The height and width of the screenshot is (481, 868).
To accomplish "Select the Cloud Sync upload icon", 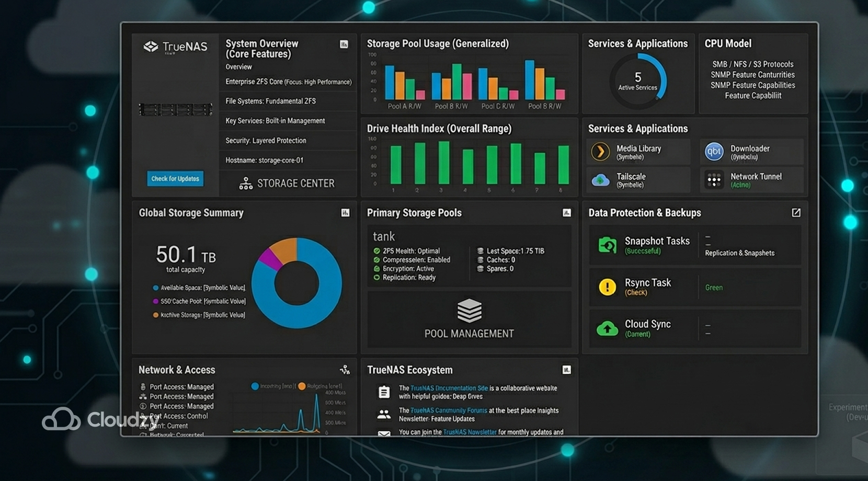I will tap(607, 328).
